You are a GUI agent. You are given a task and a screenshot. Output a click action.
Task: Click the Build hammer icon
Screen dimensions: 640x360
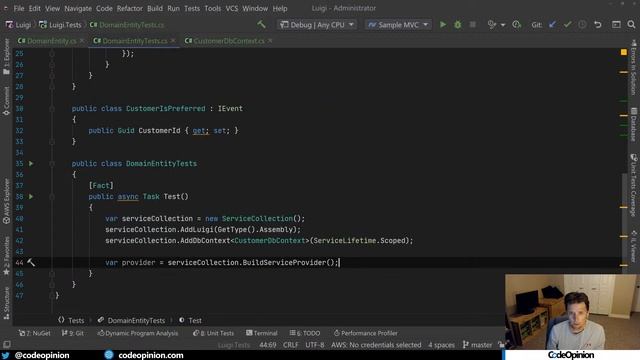coord(261,24)
